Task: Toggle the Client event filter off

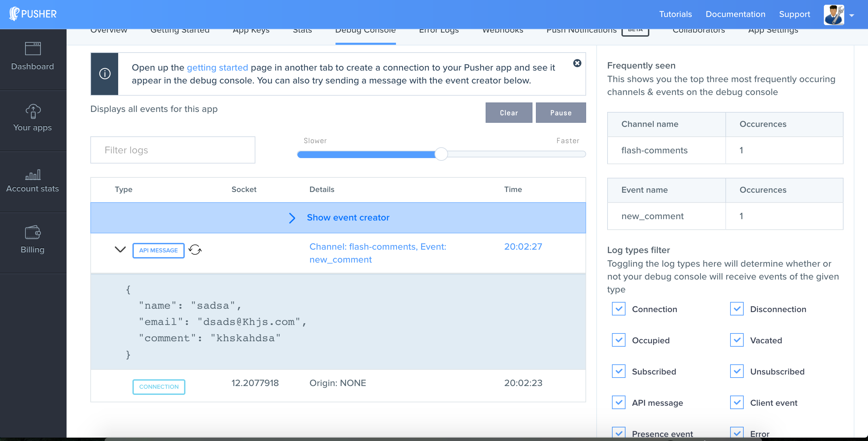Action: point(737,403)
